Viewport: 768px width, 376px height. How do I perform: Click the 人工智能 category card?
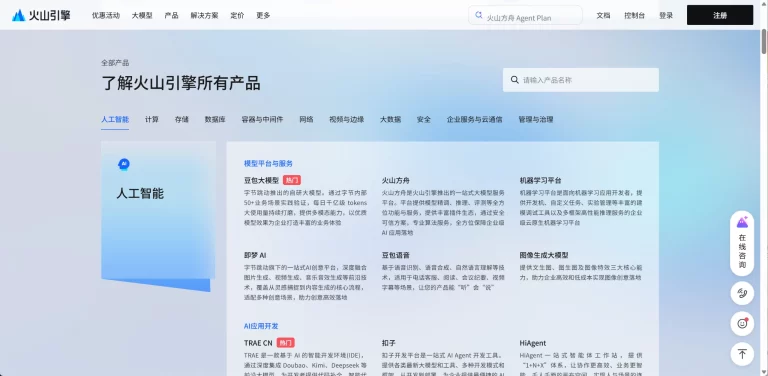(158, 216)
